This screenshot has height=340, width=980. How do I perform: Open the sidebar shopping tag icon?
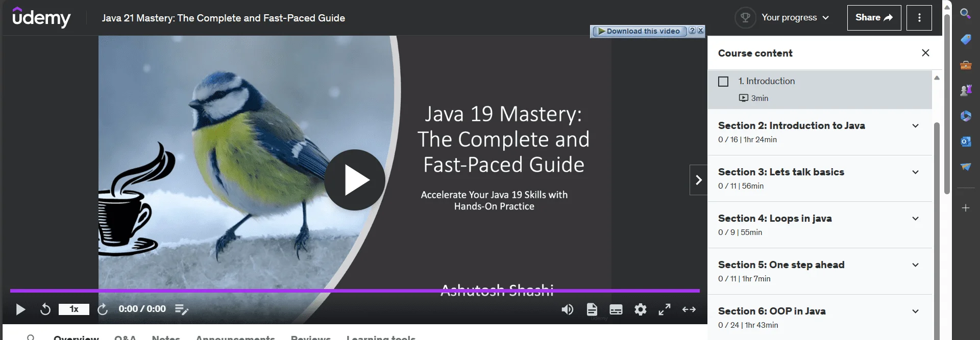click(966, 39)
